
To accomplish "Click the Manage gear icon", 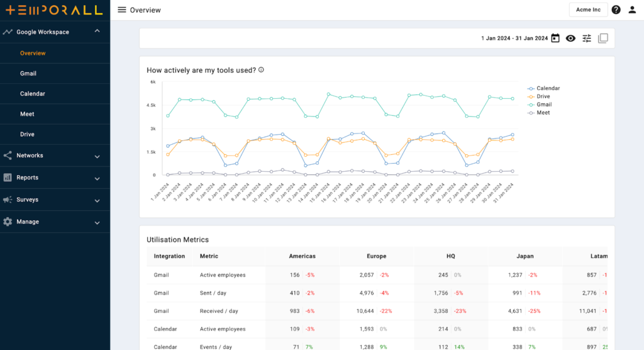I will 8,222.
